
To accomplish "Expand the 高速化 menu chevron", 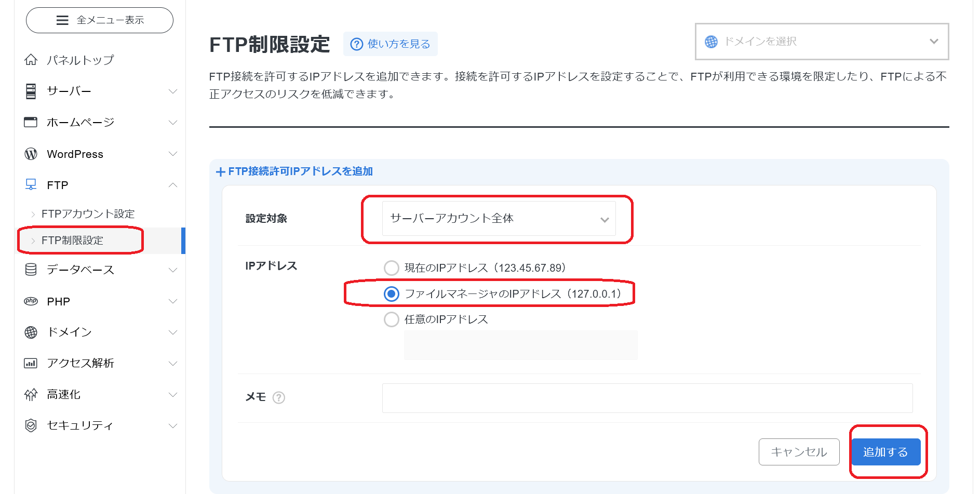I will 173,395.
